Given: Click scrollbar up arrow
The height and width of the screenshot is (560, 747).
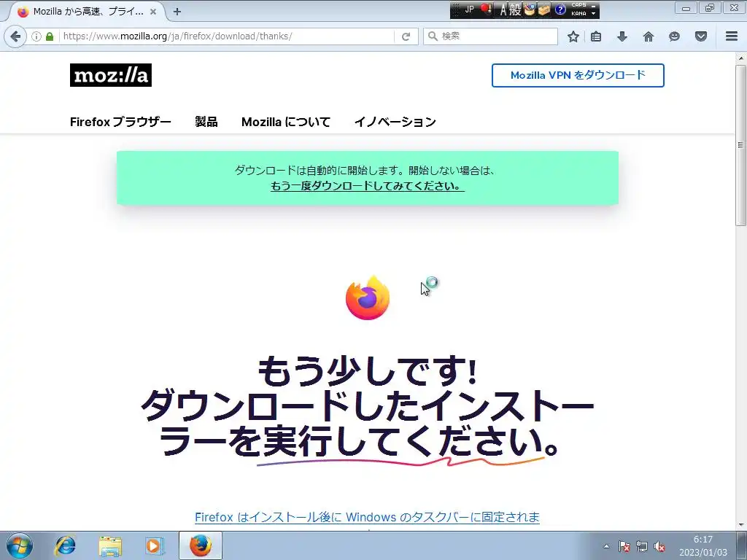Looking at the screenshot, I should (x=741, y=58).
